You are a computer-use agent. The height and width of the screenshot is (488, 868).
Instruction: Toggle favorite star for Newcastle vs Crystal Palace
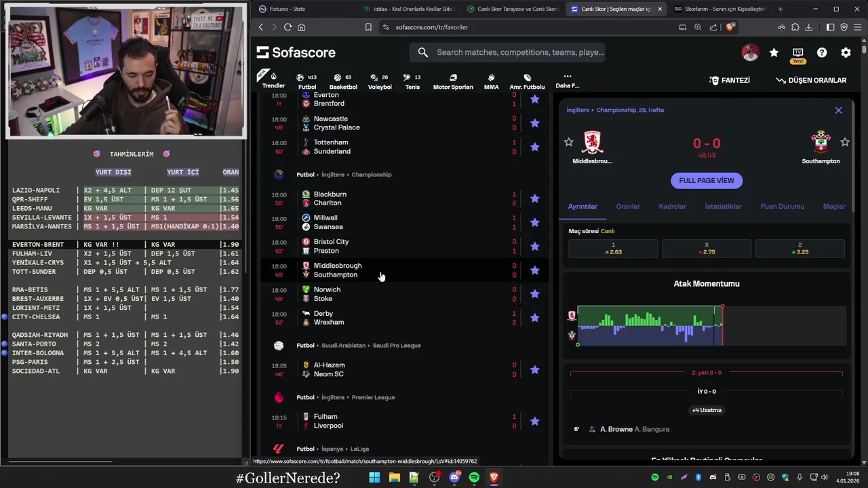click(x=534, y=123)
